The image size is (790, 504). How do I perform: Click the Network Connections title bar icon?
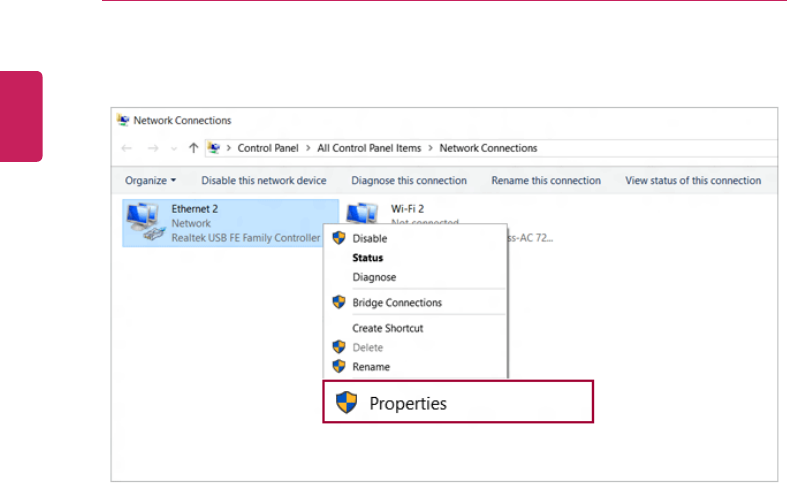123,120
